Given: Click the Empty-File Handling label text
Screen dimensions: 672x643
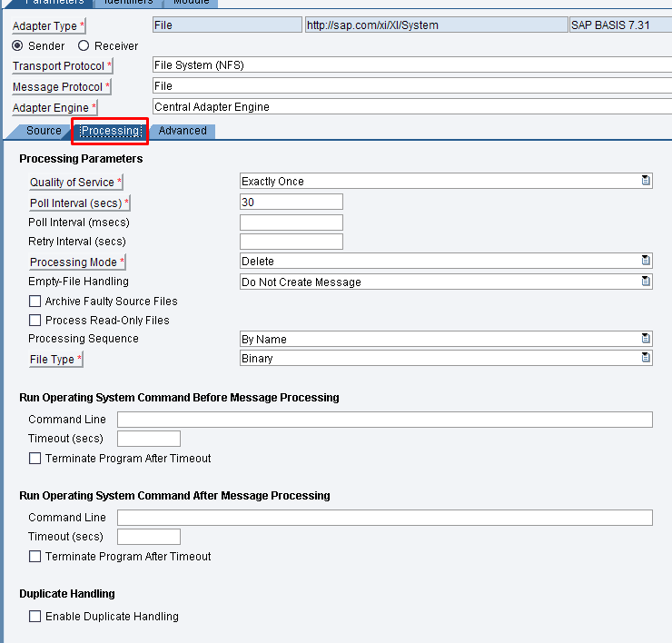Looking at the screenshot, I should 78,282.
